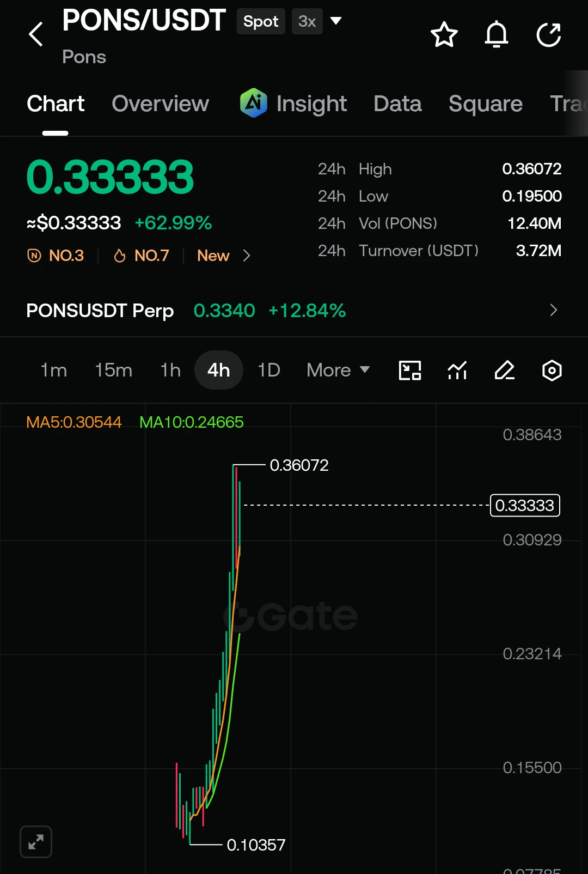Select the 1m timeframe
This screenshot has width=588, height=874.
[x=54, y=371]
